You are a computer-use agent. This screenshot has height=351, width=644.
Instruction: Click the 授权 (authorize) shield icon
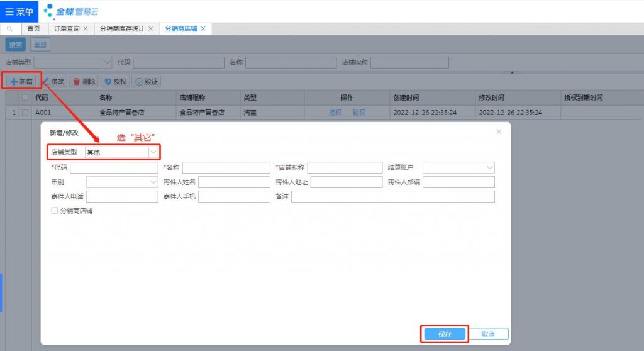(108, 82)
